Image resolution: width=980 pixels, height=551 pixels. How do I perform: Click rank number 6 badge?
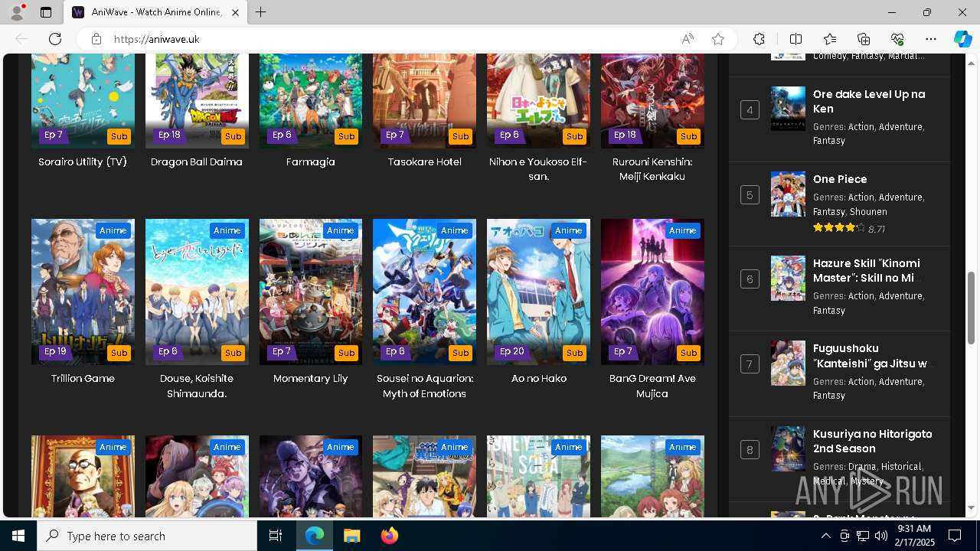pos(750,279)
